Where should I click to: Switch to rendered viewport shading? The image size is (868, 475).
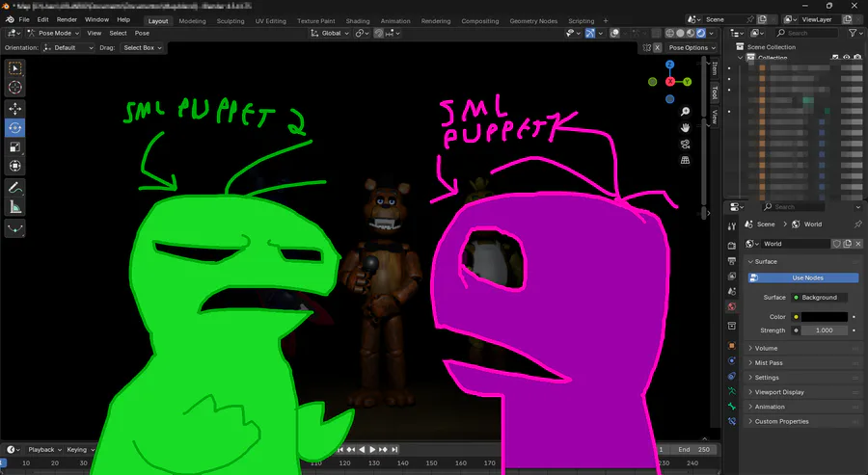701,33
